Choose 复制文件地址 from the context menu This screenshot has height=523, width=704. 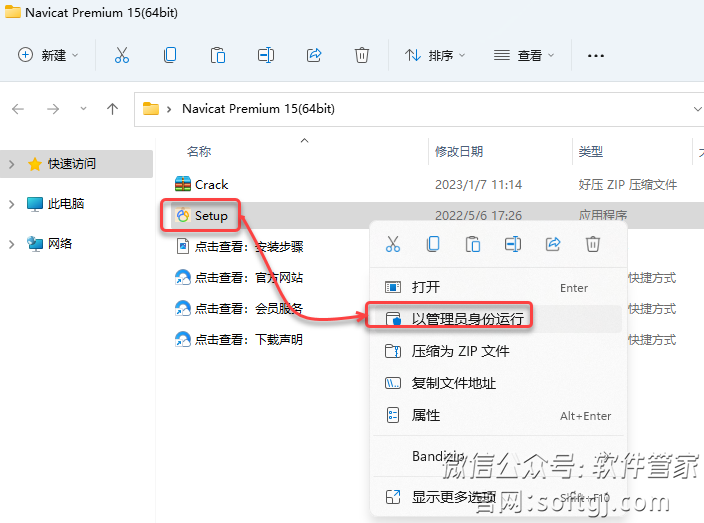[497, 383]
